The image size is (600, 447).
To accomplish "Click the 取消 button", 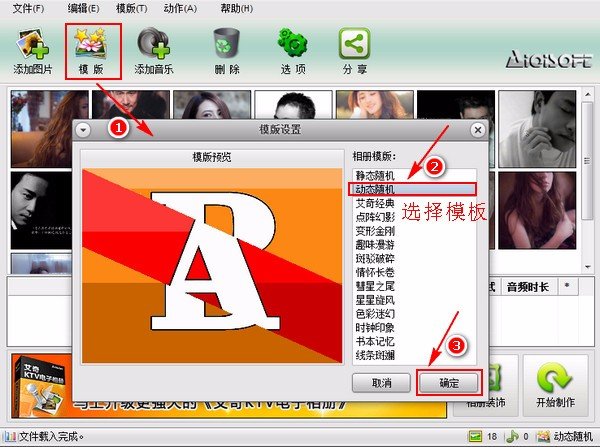I will tap(381, 383).
